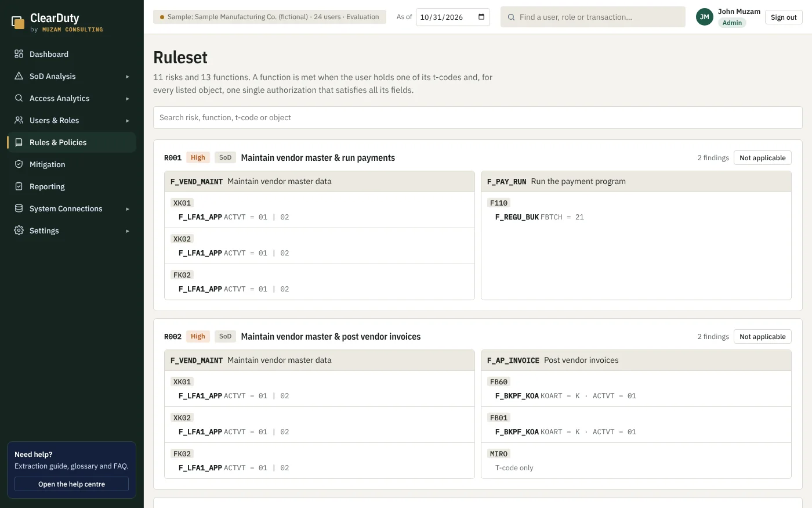Open the calendar picker icon in As of date
Viewport: 812px width, 508px height.
[x=481, y=17]
